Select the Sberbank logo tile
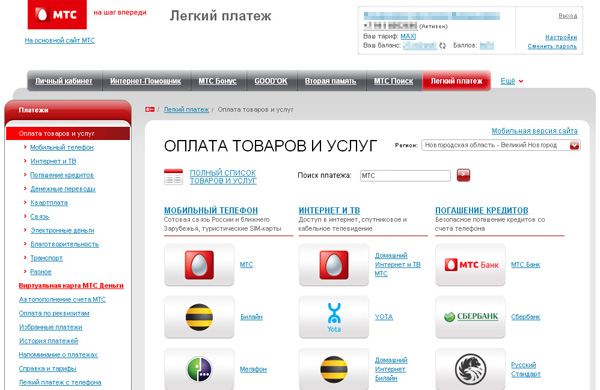The width and height of the screenshot is (600, 390). coord(470,317)
